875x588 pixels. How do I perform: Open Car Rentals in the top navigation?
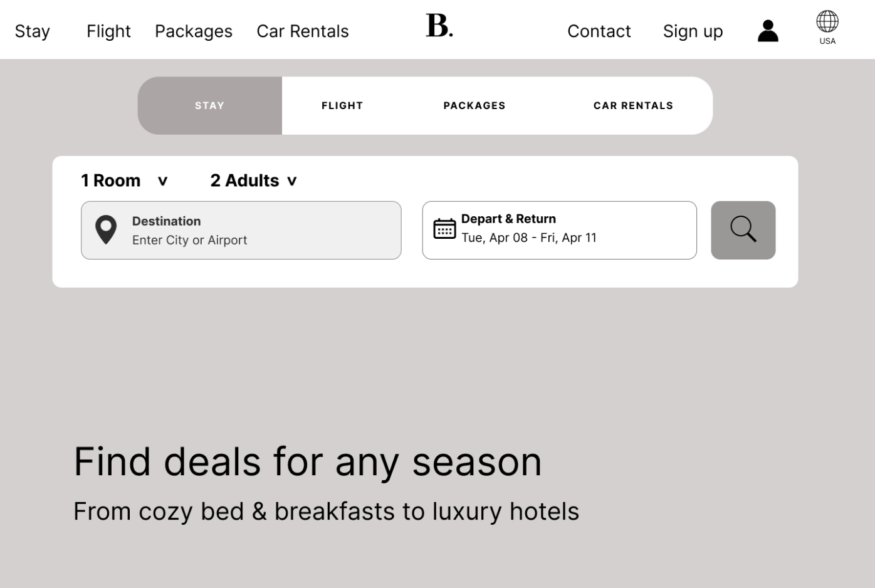point(303,31)
